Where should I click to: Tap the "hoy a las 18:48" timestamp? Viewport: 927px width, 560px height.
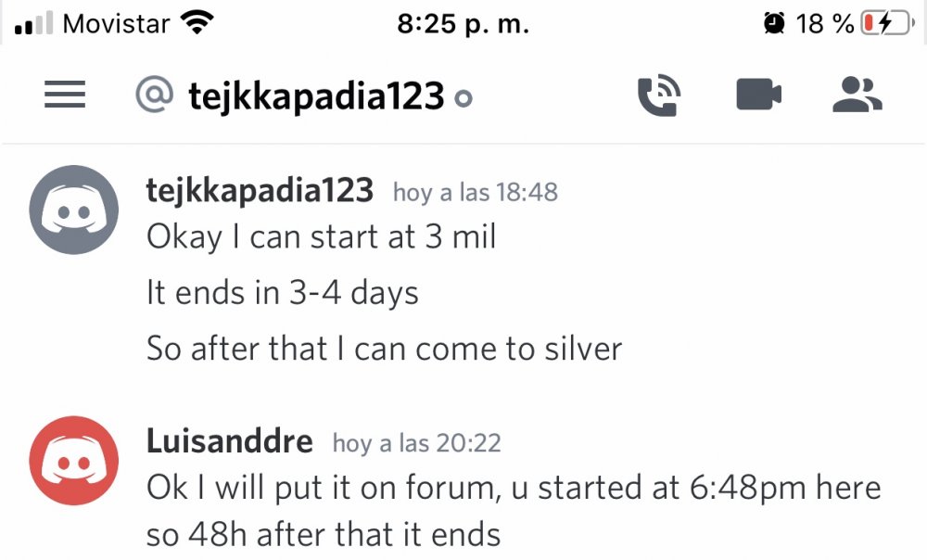pyautogui.click(x=476, y=193)
